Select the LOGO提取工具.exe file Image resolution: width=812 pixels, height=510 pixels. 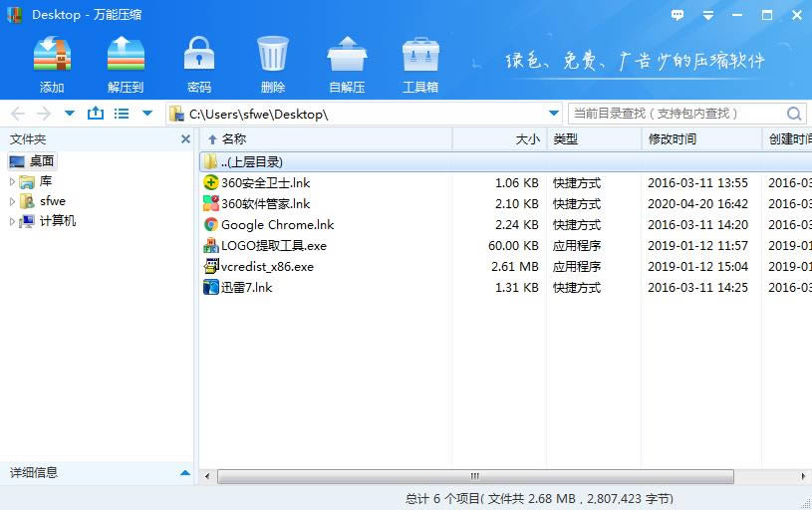pyautogui.click(x=273, y=245)
